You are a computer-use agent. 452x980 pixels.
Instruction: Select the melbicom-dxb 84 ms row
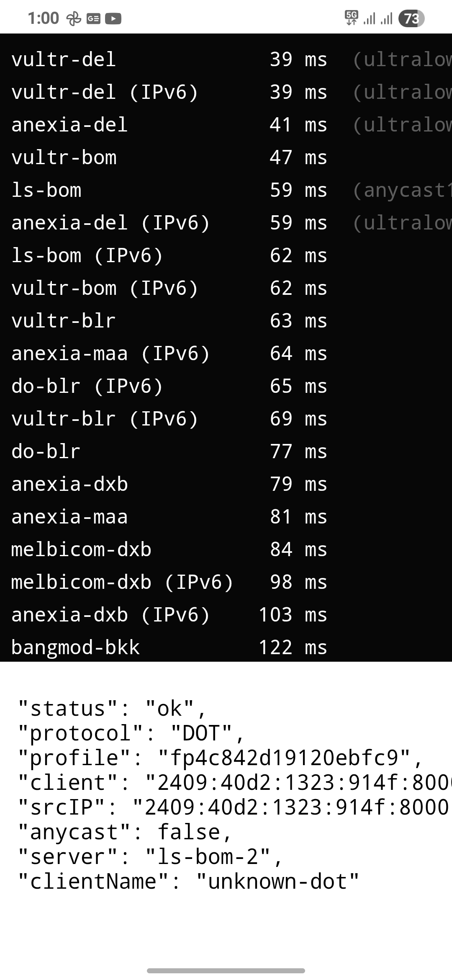[x=226, y=549]
